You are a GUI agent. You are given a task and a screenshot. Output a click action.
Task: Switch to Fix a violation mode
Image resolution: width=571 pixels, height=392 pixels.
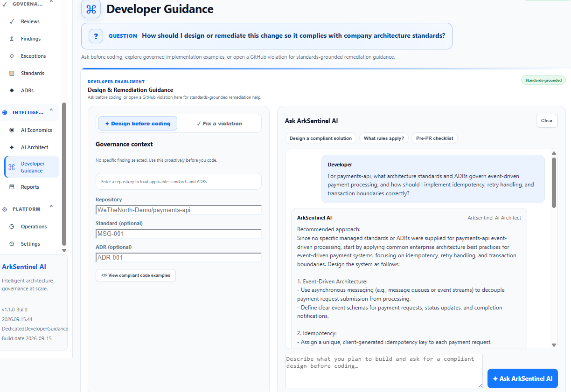219,124
